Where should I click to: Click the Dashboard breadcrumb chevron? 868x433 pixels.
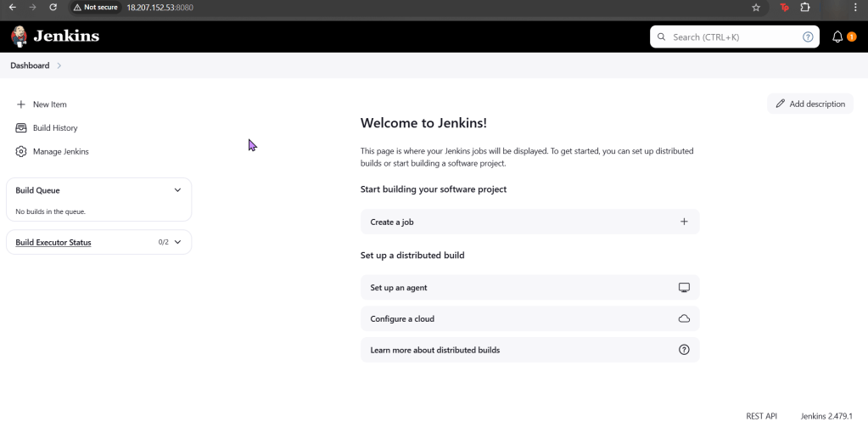tap(59, 65)
